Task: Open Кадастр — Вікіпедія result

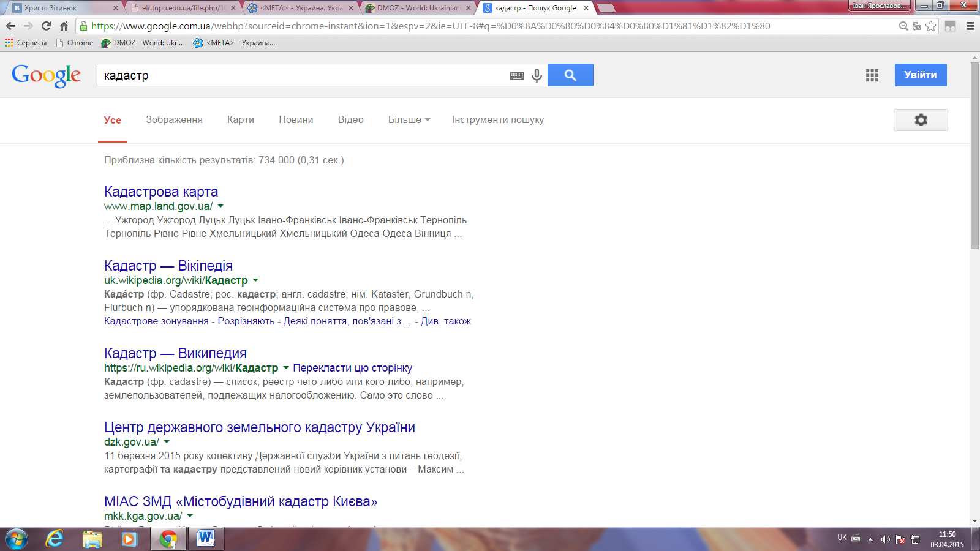Action: [x=168, y=266]
